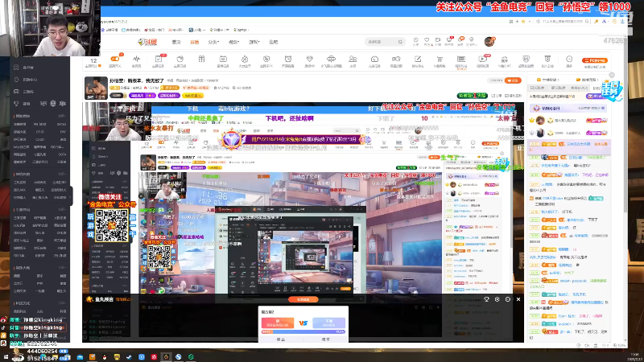Screen dimensions: 644x362
Task: Open the Windows Start button
Action: point(6,357)
